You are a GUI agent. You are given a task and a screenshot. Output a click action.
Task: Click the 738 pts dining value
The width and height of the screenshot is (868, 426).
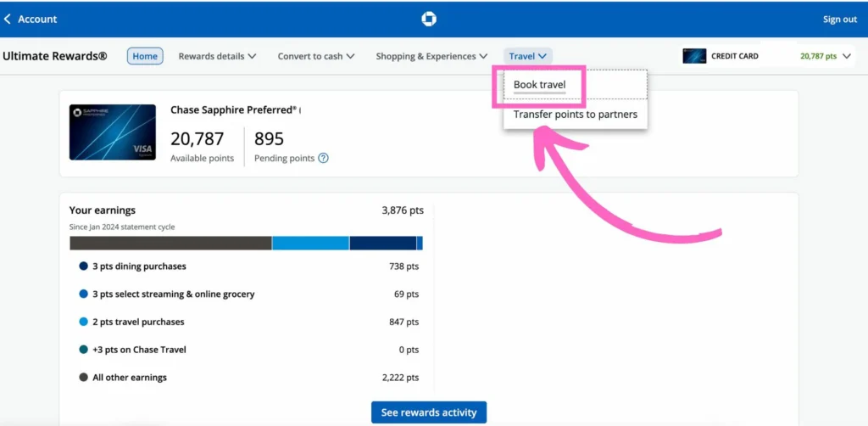(x=404, y=266)
